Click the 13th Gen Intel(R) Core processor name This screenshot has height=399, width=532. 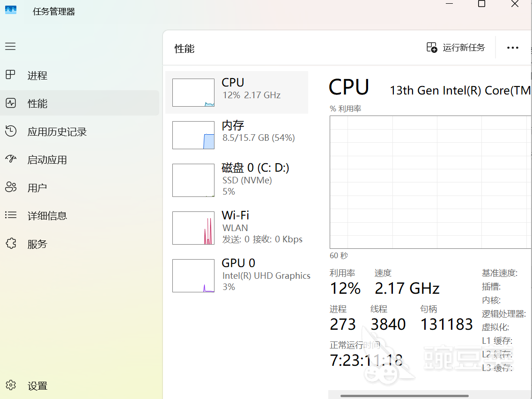[460, 91]
